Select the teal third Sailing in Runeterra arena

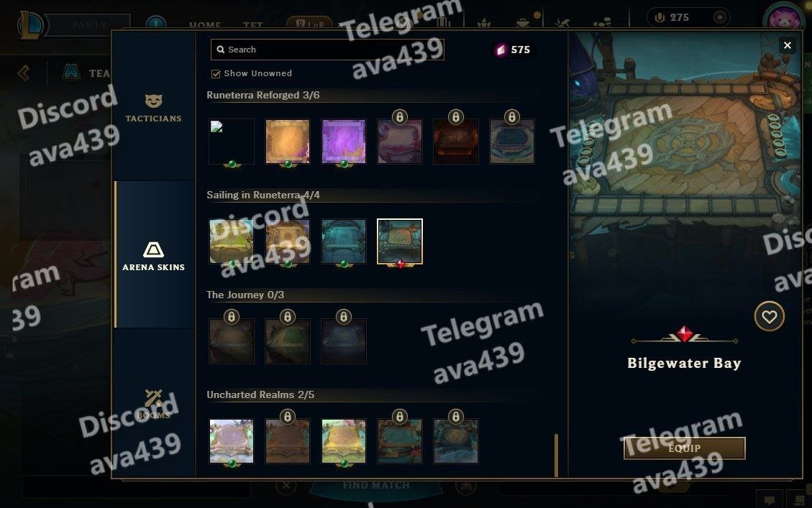343,241
